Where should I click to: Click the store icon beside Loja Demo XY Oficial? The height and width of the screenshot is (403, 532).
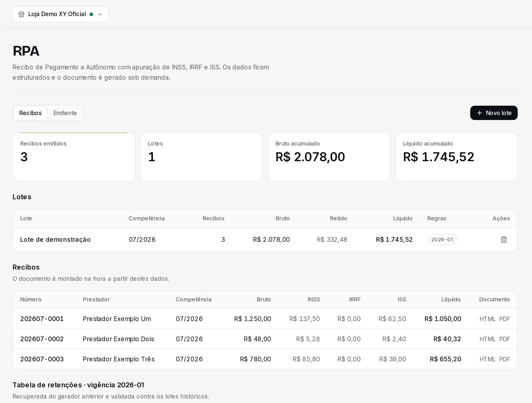click(x=21, y=14)
